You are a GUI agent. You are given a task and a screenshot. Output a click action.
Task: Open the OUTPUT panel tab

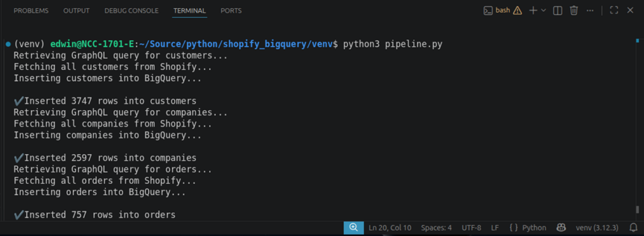[76, 11]
